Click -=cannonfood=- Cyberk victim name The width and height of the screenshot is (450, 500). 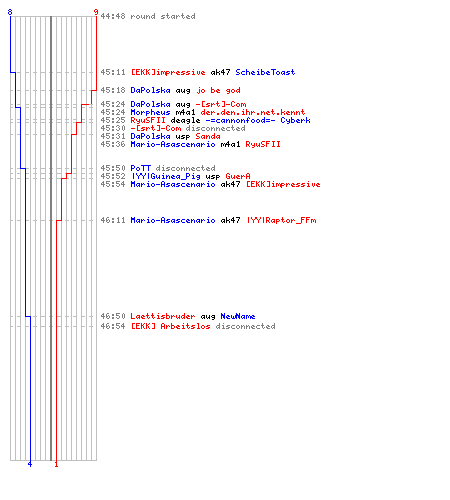click(258, 120)
